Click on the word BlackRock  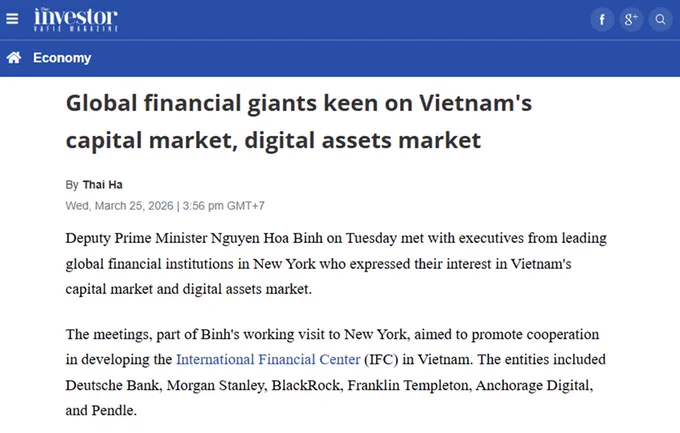pos(306,385)
